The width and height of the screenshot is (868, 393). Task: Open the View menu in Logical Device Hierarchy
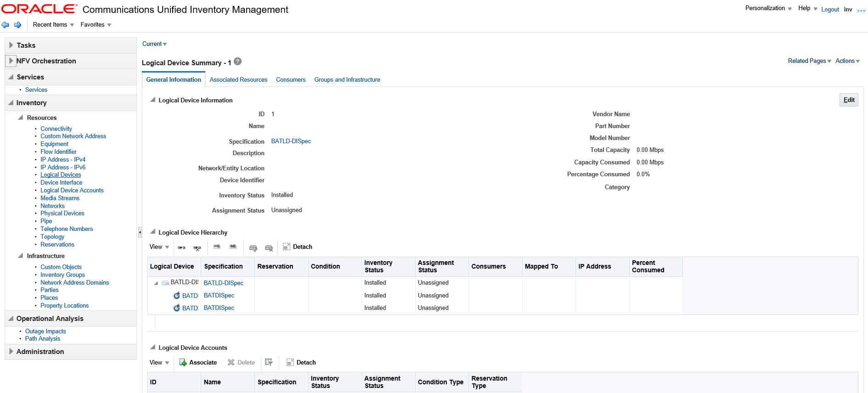click(159, 247)
